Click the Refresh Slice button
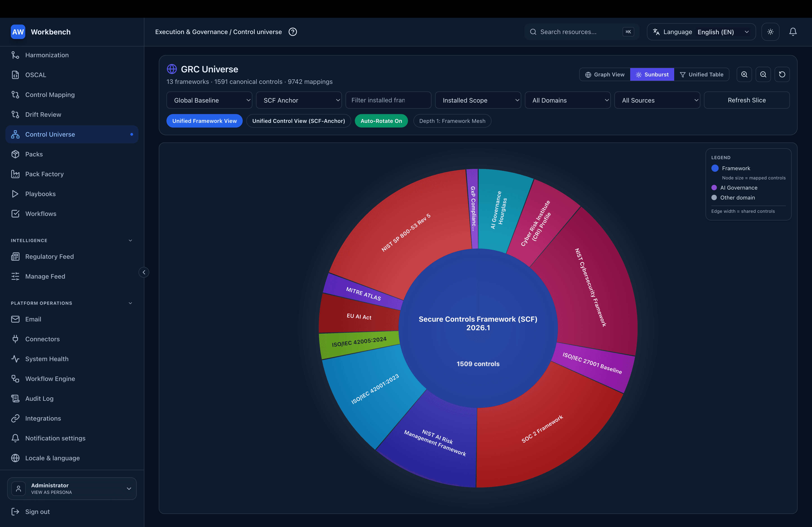Screen dimensions: 812x527 pos(747,100)
